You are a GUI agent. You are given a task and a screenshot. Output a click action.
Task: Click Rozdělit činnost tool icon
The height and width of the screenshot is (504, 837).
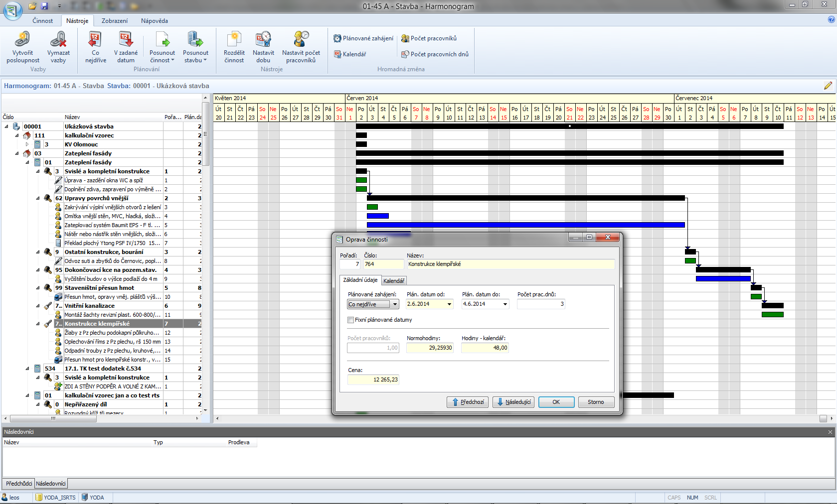click(x=234, y=39)
